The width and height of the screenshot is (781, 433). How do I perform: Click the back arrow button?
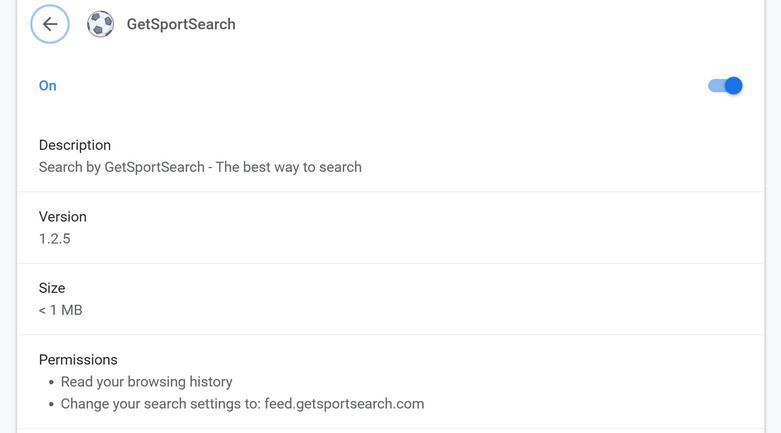pyautogui.click(x=50, y=24)
